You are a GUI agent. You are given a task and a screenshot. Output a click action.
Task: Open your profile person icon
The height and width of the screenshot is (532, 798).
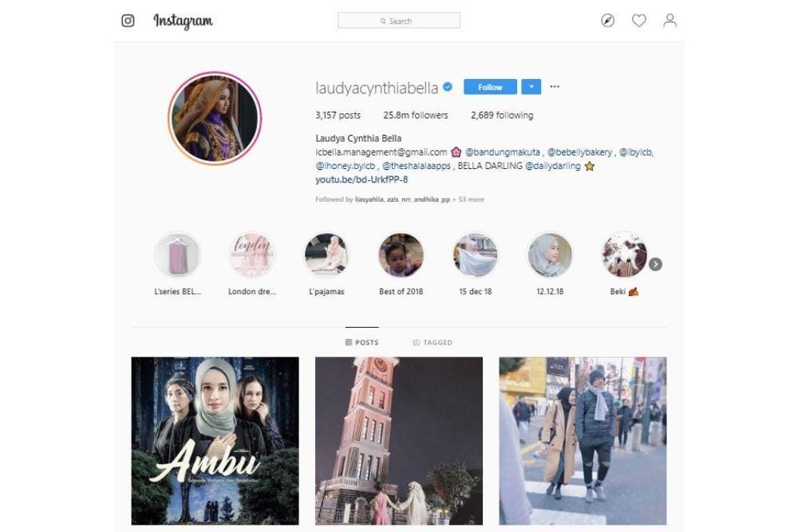point(670,21)
